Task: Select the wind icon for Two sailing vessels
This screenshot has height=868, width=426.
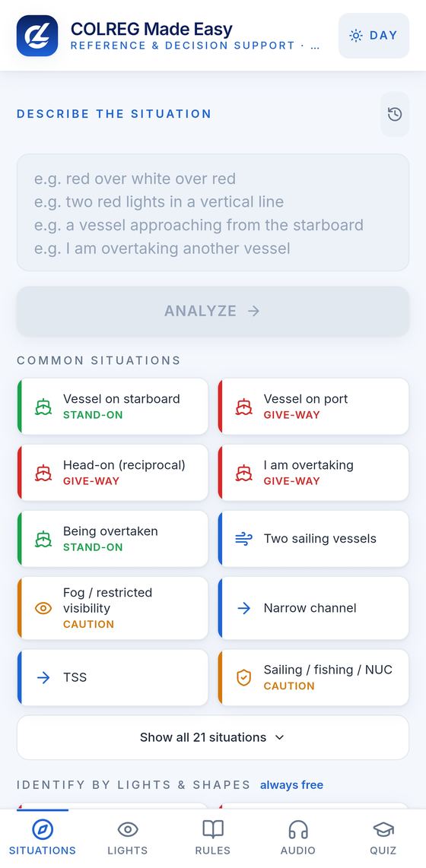Action: pos(243,539)
